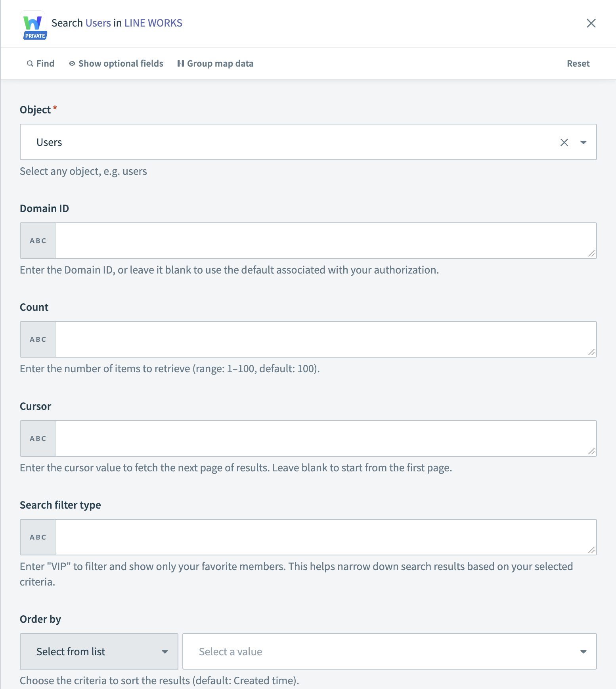Viewport: 616px width, 689px height.
Task: Select Group map data in the toolbar
Action: (x=220, y=63)
